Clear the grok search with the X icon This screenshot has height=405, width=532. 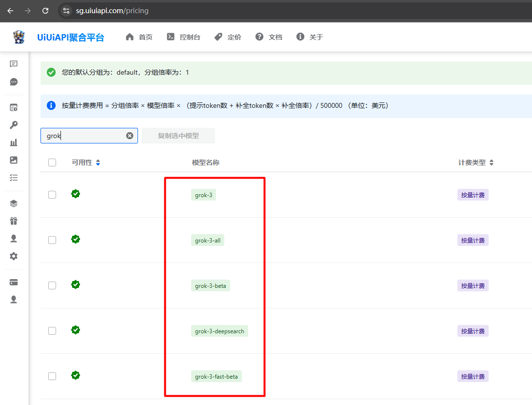(129, 136)
